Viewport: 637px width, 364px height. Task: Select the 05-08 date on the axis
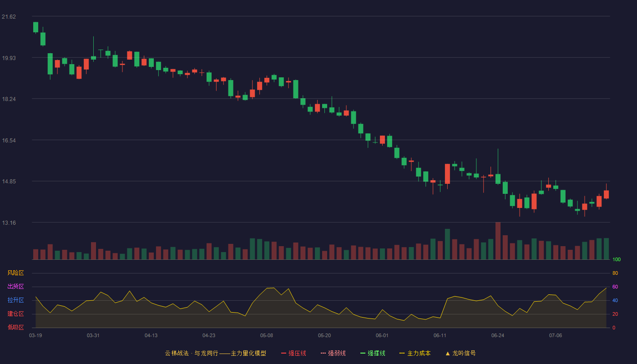[267, 335]
